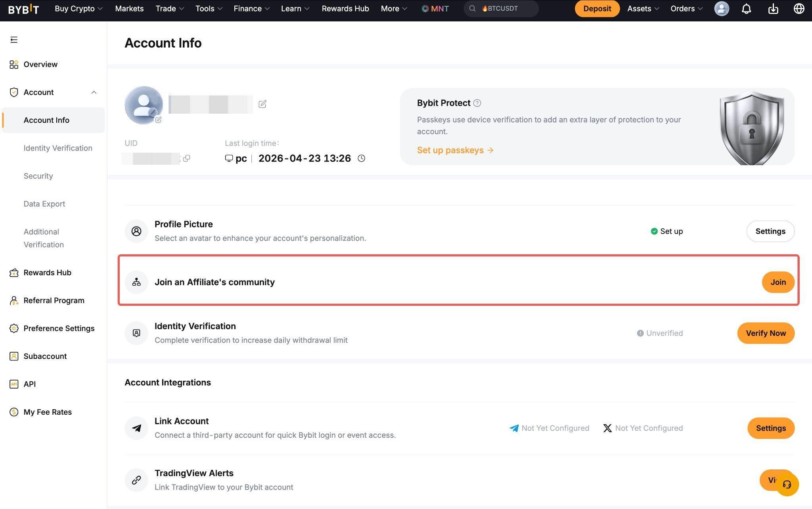Edit nickname with the pencil icon

262,104
